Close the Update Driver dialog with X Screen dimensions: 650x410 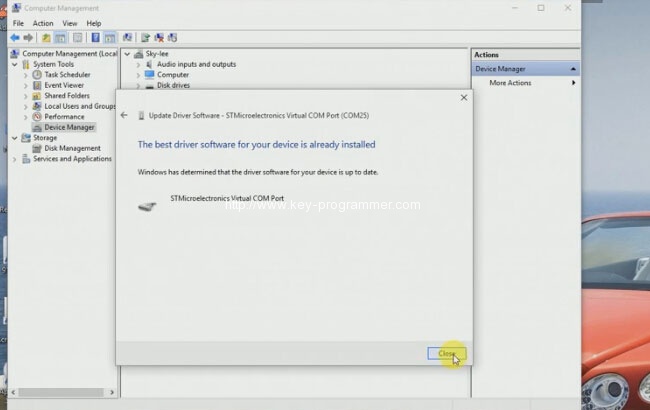tap(464, 98)
